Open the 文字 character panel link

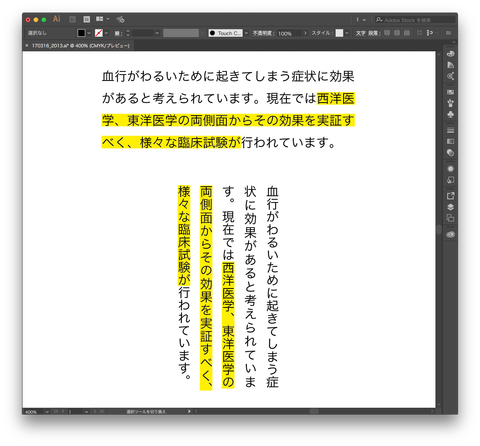click(x=360, y=33)
